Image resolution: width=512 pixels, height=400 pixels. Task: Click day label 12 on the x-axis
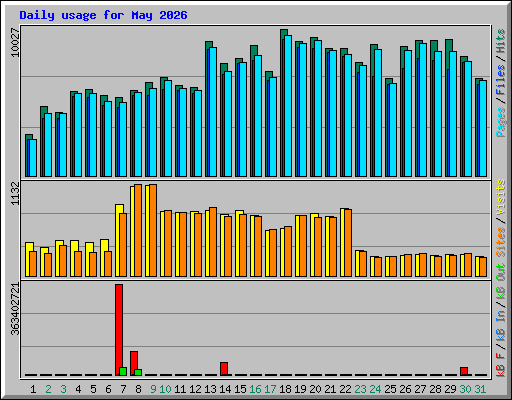click(195, 389)
